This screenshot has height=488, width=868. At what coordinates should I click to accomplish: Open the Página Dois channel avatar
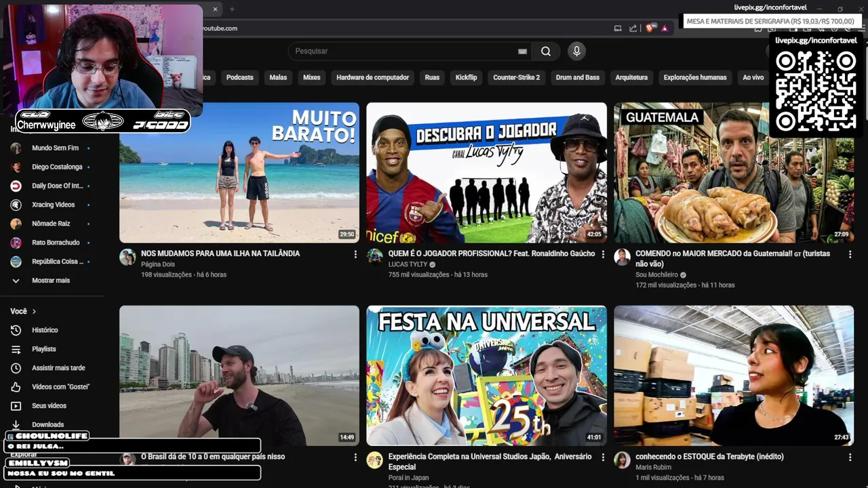click(x=127, y=257)
